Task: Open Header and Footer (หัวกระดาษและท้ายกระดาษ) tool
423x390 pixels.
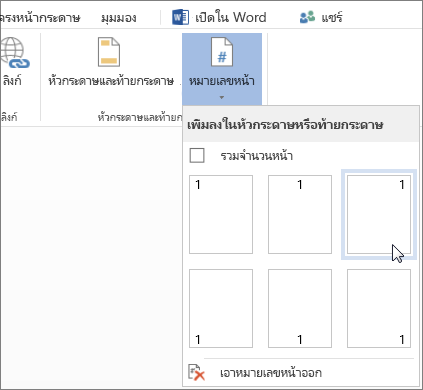Action: (x=111, y=63)
